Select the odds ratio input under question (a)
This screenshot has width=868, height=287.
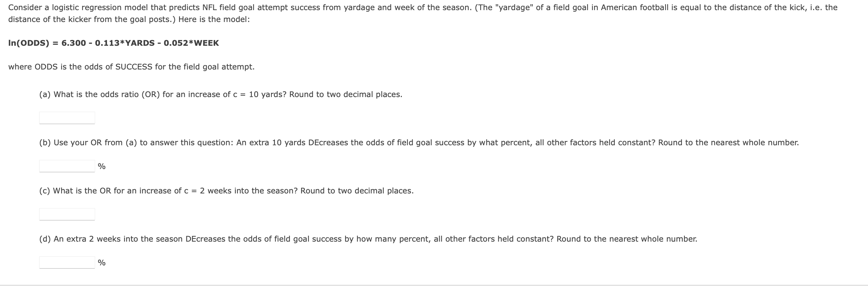point(67,118)
